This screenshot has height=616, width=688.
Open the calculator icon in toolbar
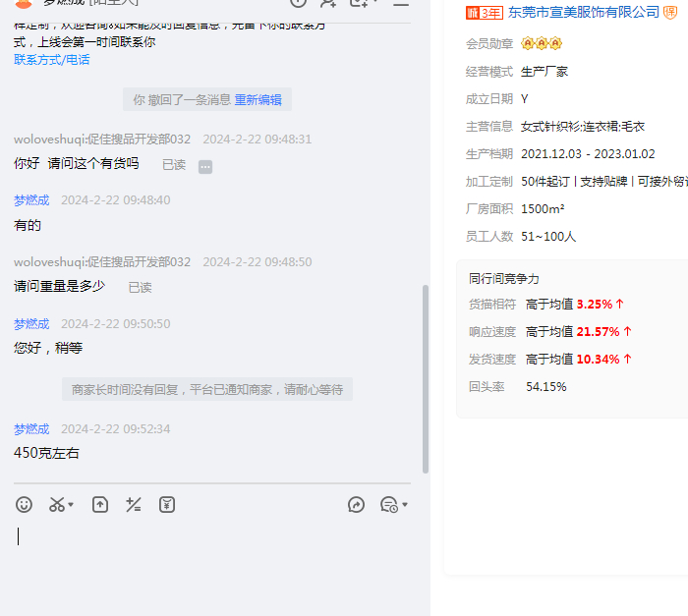tap(134, 504)
